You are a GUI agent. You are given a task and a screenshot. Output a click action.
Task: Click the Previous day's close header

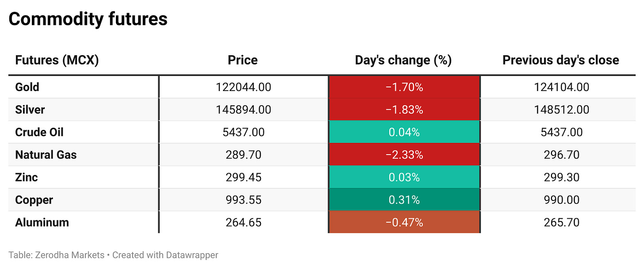(560, 60)
